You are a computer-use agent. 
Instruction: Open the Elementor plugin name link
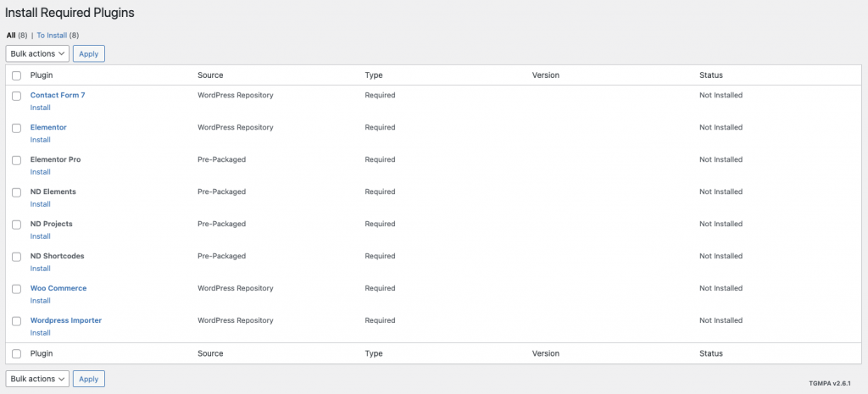tap(48, 127)
